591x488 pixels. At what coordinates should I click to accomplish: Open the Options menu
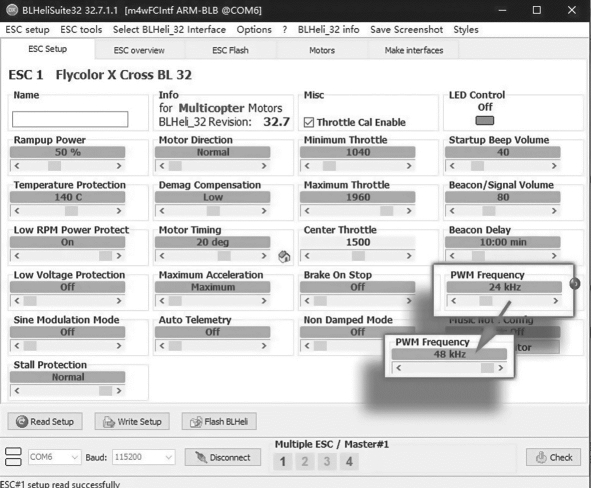click(x=254, y=29)
